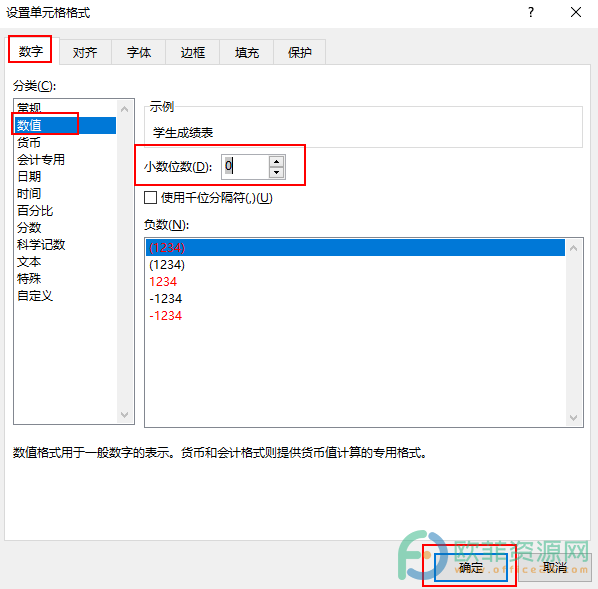This screenshot has height=589, width=598.
Task: Enable 使用千位分隔符 checkbox
Action: (x=150, y=198)
